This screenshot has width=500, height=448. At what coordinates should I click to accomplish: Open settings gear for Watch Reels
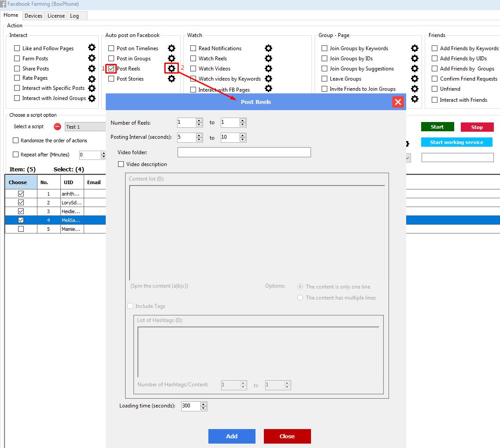point(268,58)
